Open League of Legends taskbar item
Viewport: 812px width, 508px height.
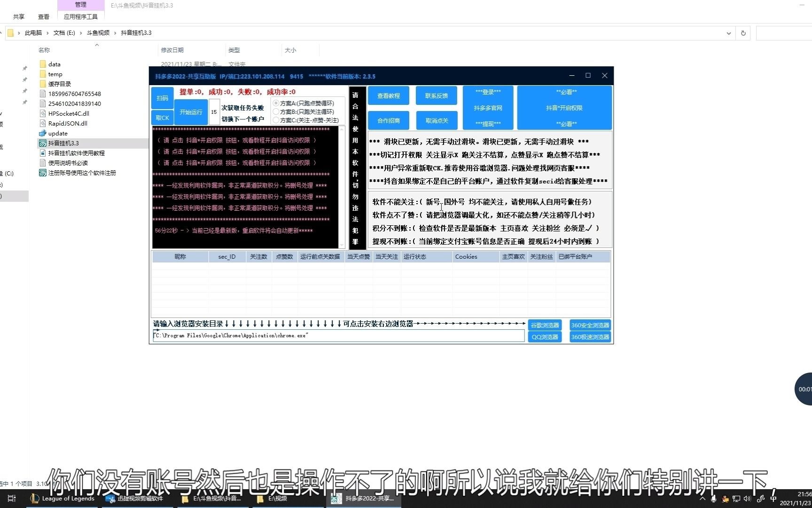point(62,499)
